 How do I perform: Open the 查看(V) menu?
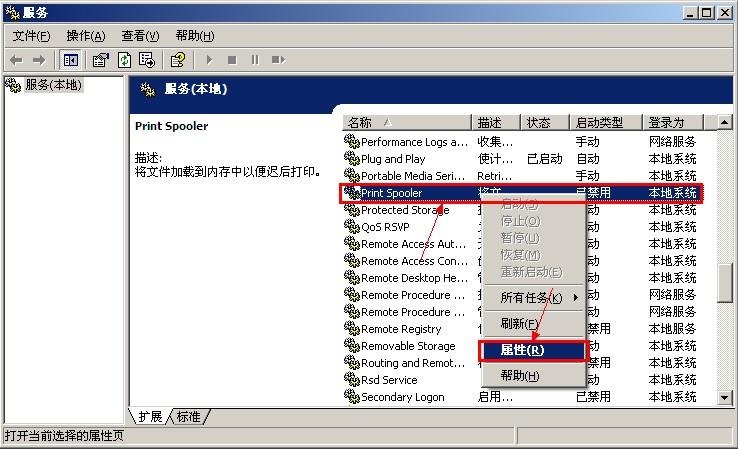point(140,36)
